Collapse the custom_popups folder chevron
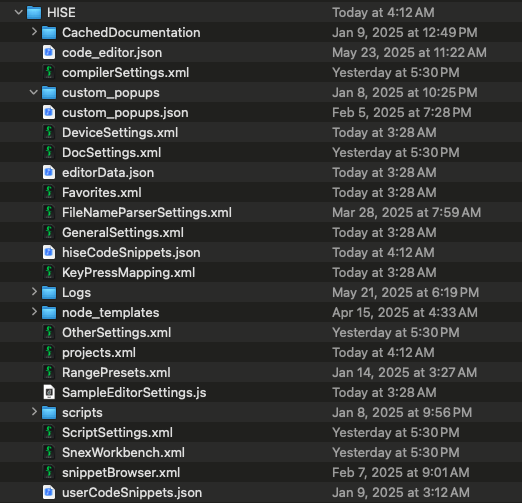The height and width of the screenshot is (503, 522). pos(34,92)
